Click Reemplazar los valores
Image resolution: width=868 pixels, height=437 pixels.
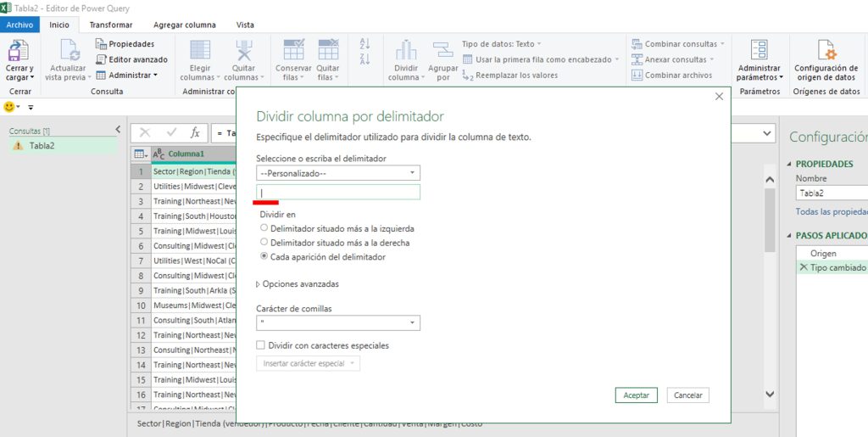(x=509, y=75)
